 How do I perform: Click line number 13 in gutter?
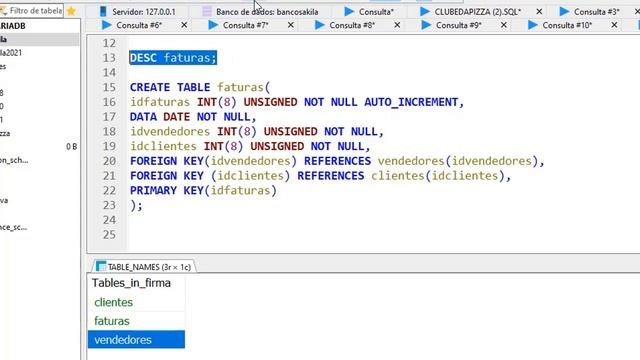(x=109, y=58)
